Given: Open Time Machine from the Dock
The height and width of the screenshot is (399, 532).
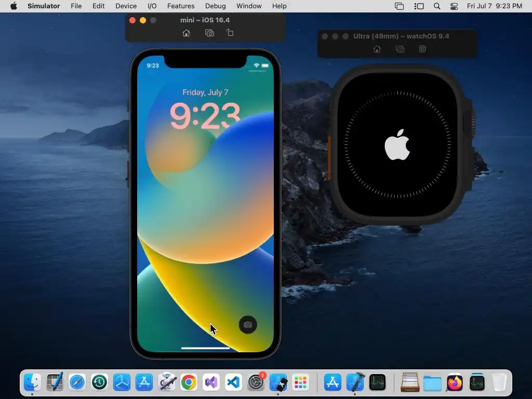Looking at the screenshot, I should pyautogui.click(x=99, y=382).
